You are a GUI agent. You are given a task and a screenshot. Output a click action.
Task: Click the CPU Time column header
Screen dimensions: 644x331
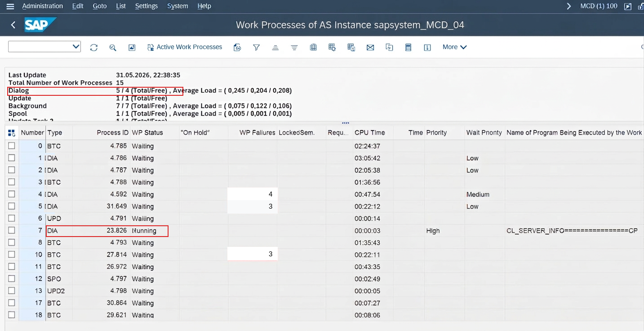pos(373,133)
